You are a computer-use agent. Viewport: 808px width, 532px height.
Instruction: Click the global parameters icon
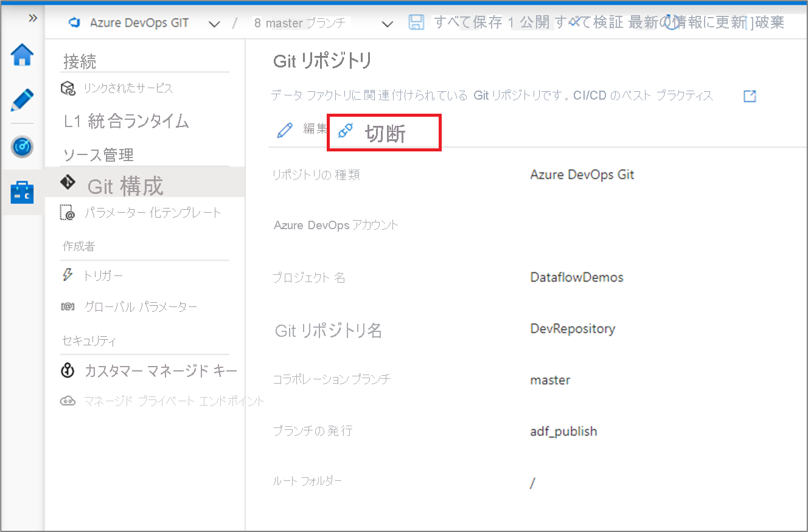coord(67,308)
